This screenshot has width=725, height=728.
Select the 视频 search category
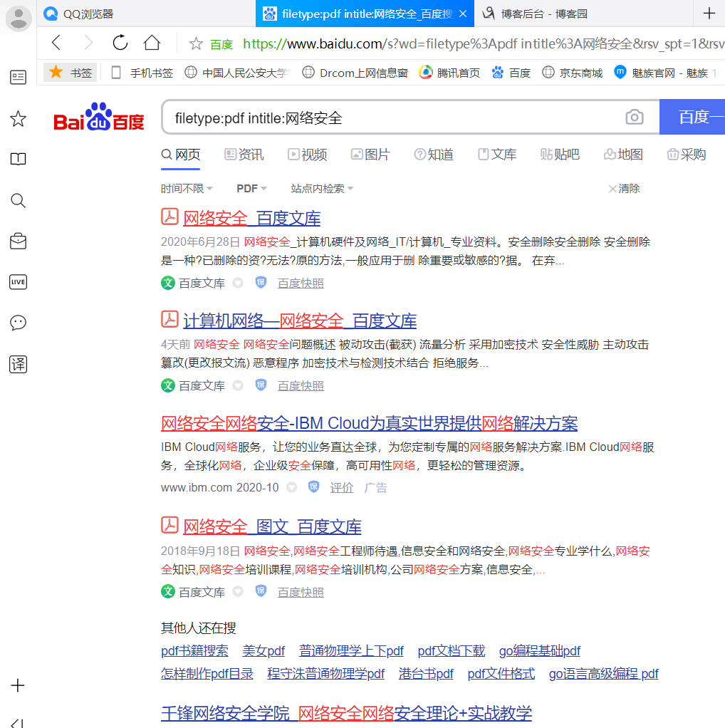point(307,154)
